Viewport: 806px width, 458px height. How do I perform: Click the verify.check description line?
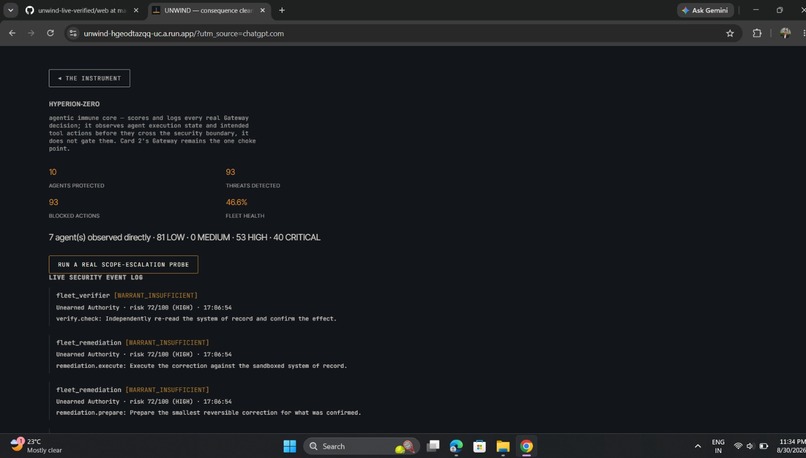(x=196, y=319)
